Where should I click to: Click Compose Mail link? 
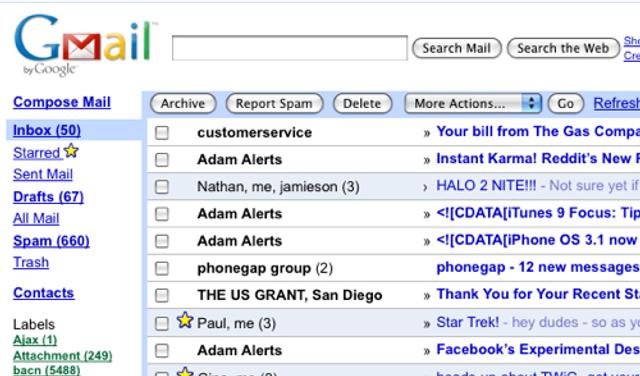point(62,102)
